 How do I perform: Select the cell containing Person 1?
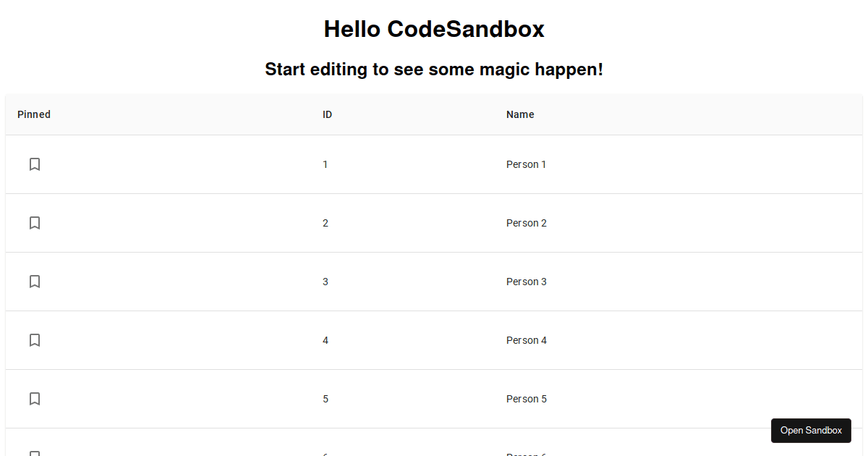(x=526, y=164)
